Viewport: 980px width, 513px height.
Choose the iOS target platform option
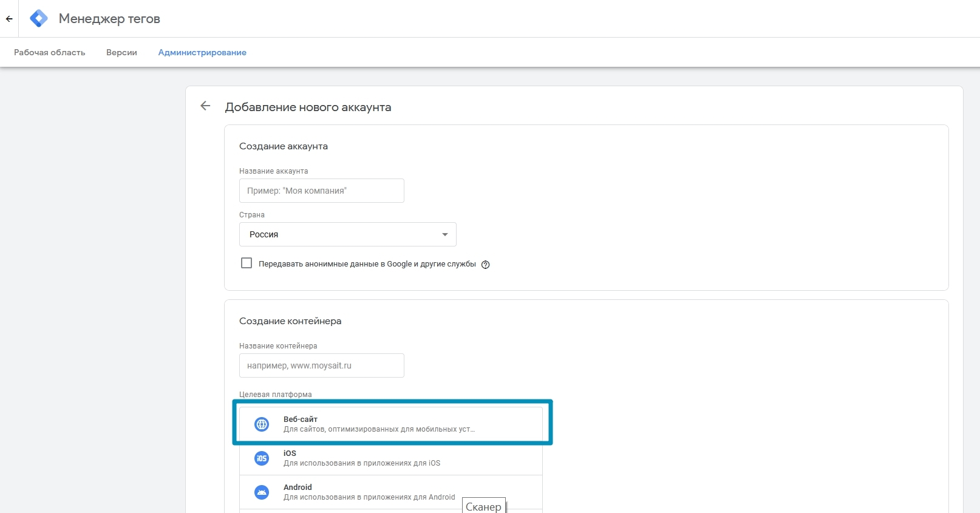pos(391,458)
